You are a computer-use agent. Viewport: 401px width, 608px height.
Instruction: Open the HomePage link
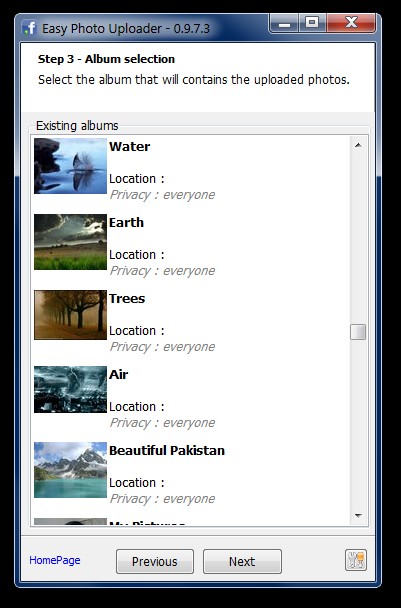(55, 560)
